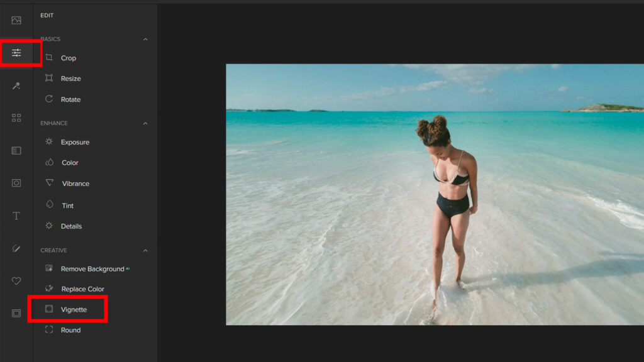
Task: Collapse the Enhance section
Action: tap(145, 123)
